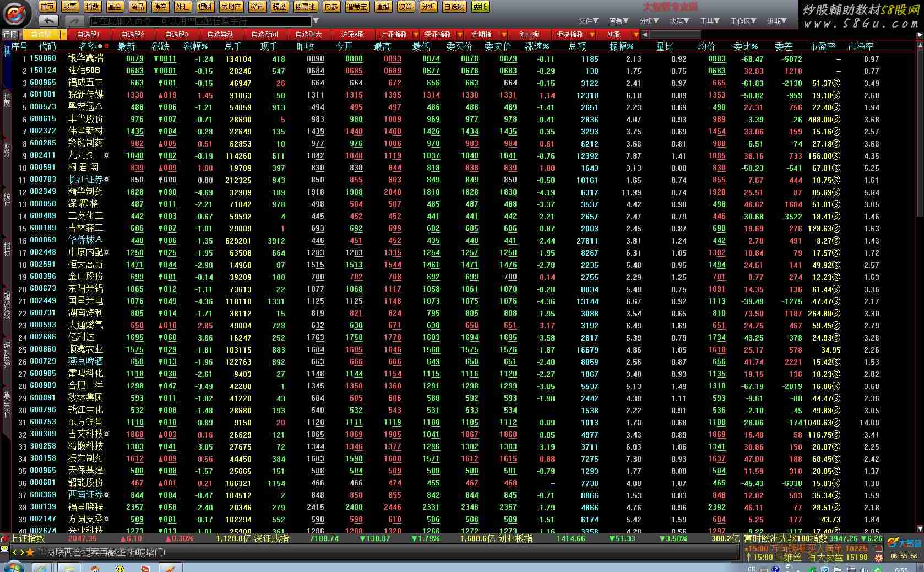Open the 债券 toolbar button

pos(160,7)
